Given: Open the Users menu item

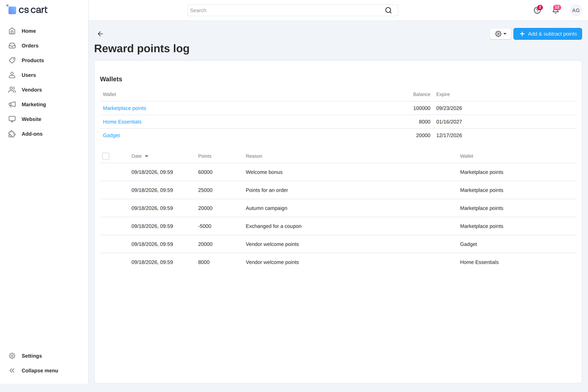Looking at the screenshot, I should coord(29,75).
